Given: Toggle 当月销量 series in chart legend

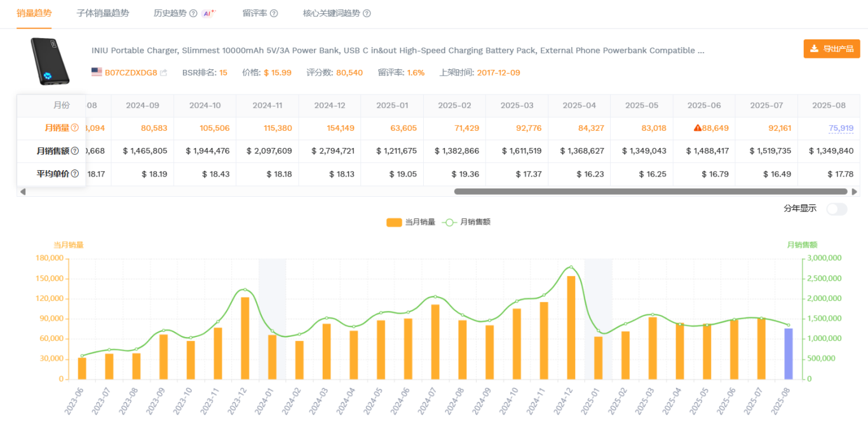Looking at the screenshot, I should [410, 222].
